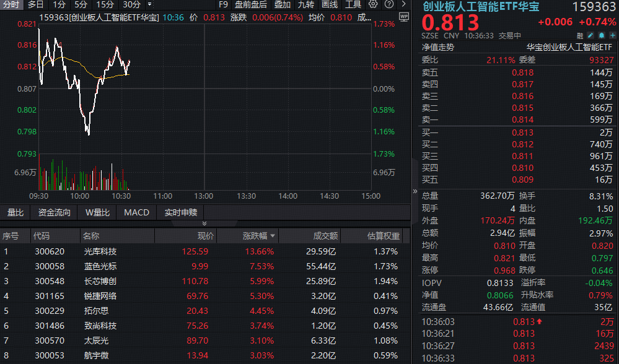This screenshot has width=619, height=364.
Task: Open the MACD indicator tab
Action: point(136,212)
